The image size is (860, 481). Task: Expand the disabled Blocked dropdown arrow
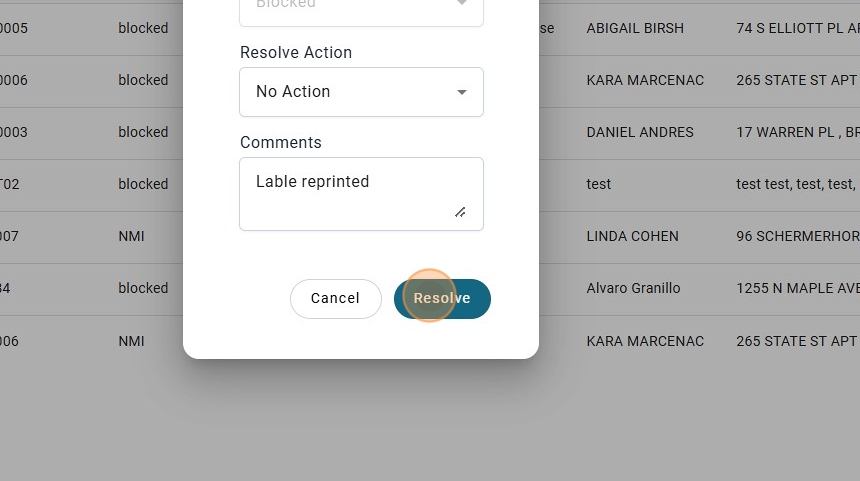462,5
